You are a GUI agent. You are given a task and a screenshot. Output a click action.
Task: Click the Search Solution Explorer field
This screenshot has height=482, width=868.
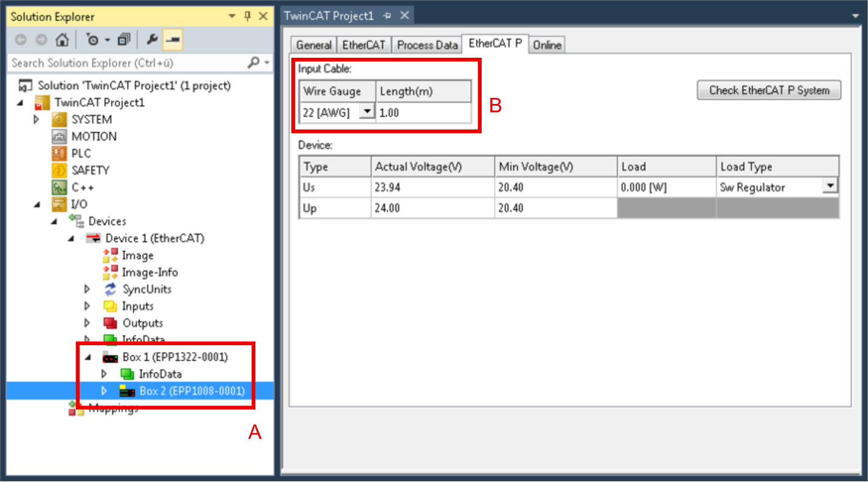click(x=128, y=63)
